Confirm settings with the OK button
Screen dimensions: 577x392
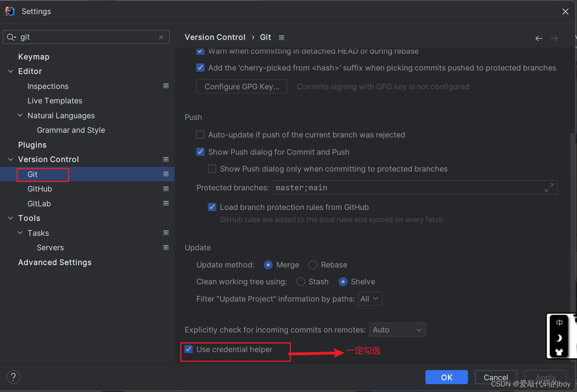(x=446, y=377)
